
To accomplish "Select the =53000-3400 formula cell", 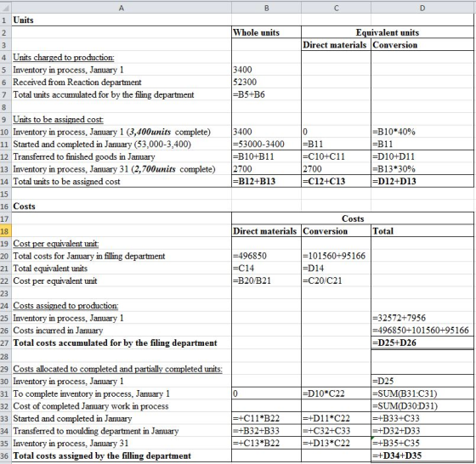I will pos(267,144).
